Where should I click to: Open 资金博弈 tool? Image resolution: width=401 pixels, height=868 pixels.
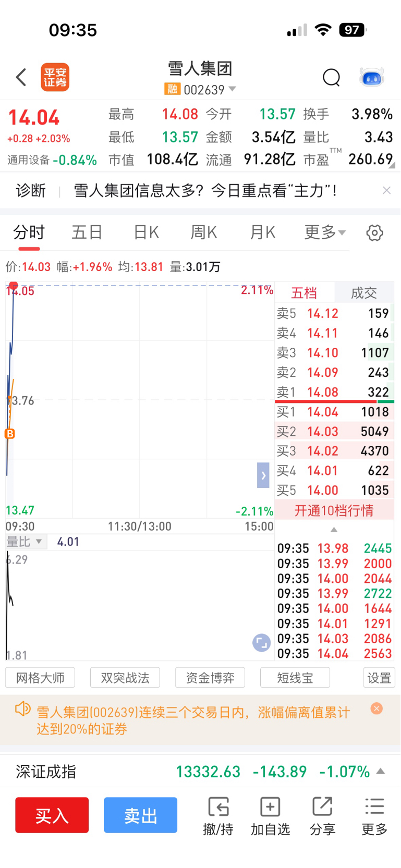[x=210, y=678]
